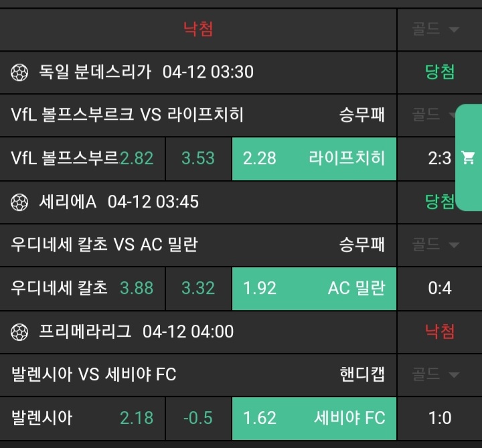Select 세비야 FC handicap at 1.62 odds
The height and width of the screenshot is (448, 482).
314,418
